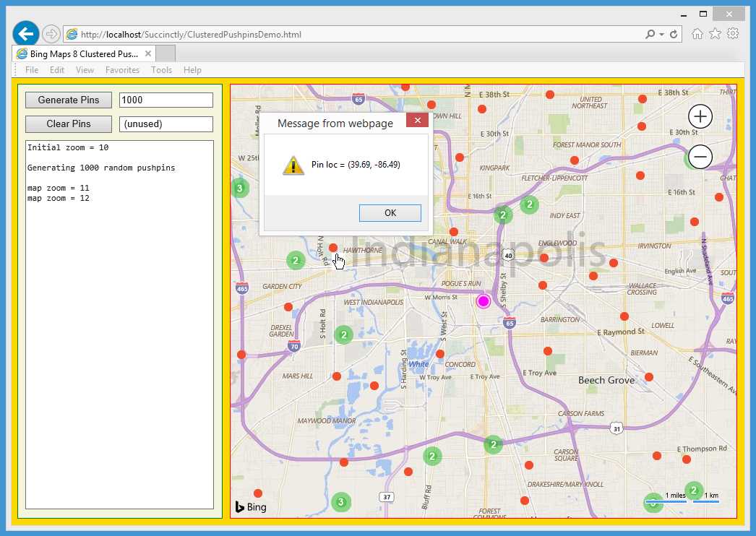Click the green cluster 2 near Drexel Gardens
The height and width of the screenshot is (536, 756).
tap(344, 334)
